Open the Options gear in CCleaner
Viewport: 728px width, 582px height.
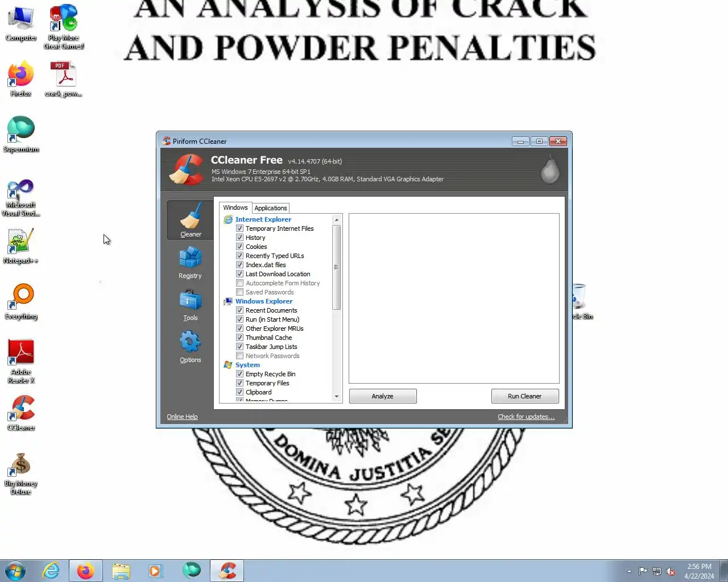click(190, 347)
